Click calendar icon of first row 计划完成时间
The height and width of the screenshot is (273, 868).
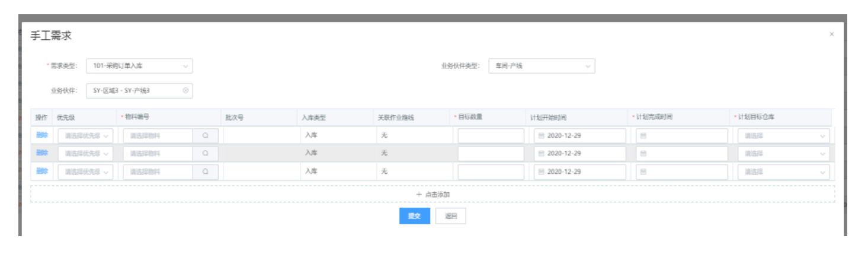[x=643, y=136]
